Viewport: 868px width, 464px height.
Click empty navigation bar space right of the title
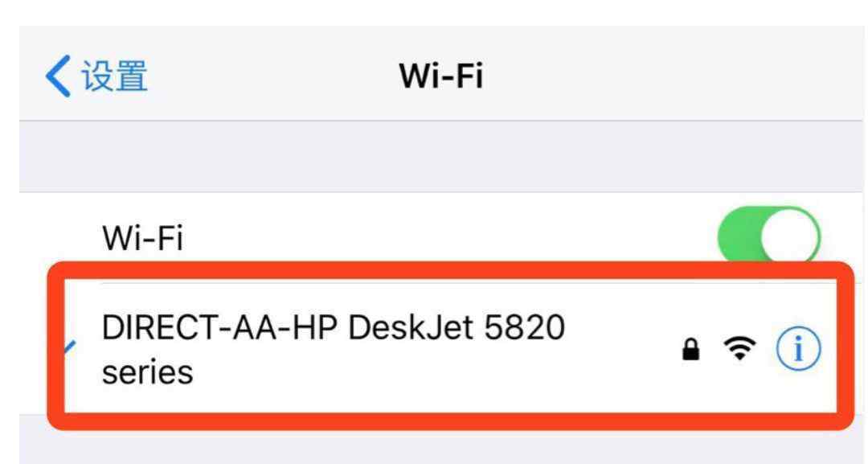point(673,76)
